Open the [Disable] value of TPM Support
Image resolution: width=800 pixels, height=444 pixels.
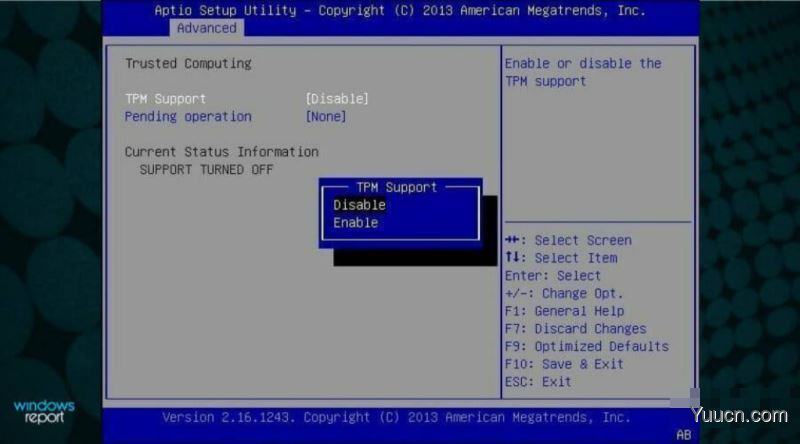[337, 98]
